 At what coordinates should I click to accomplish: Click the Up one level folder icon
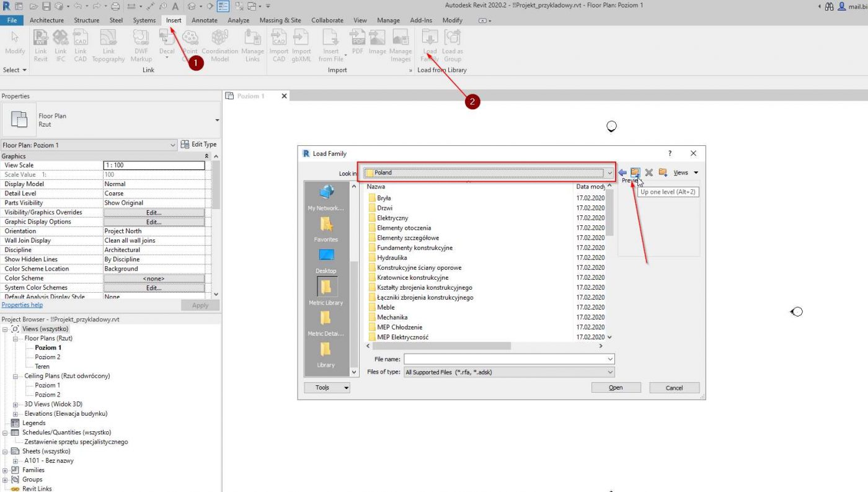click(635, 172)
